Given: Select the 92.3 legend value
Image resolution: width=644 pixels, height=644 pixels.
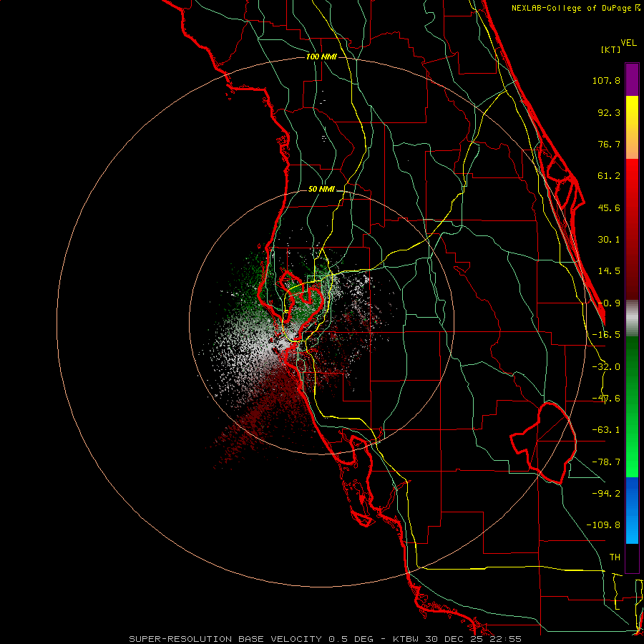Looking at the screenshot, I should [x=609, y=112].
